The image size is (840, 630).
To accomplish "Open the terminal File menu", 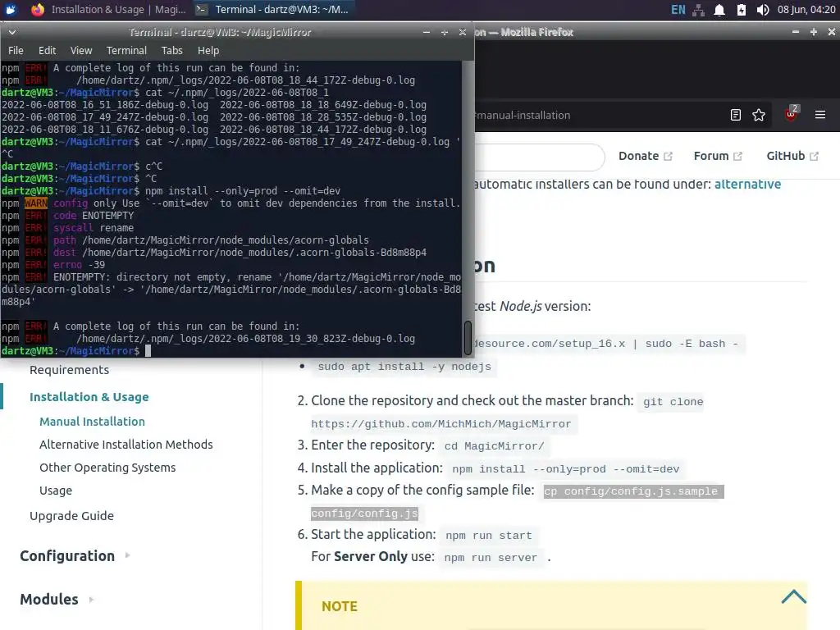I will tap(16, 50).
